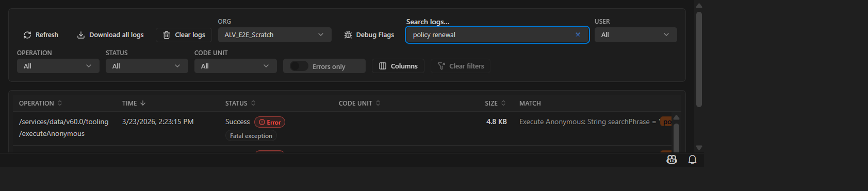This screenshot has width=868, height=191.
Task: Click the outer scrollbar up arrow
Action: (699, 6)
